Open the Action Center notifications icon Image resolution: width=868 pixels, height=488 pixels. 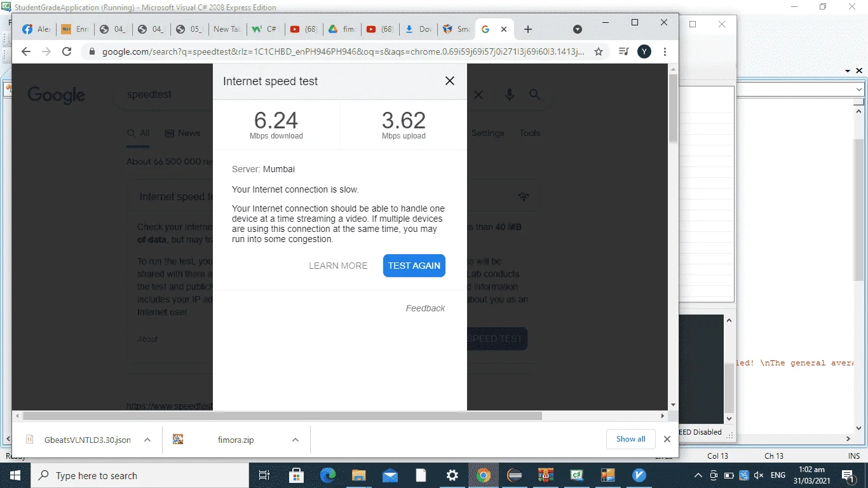tap(847, 475)
